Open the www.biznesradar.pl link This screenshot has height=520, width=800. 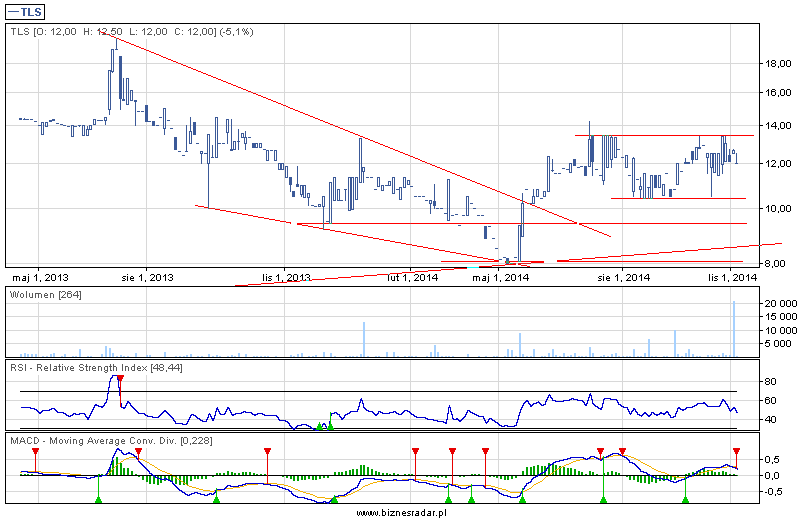(400, 512)
